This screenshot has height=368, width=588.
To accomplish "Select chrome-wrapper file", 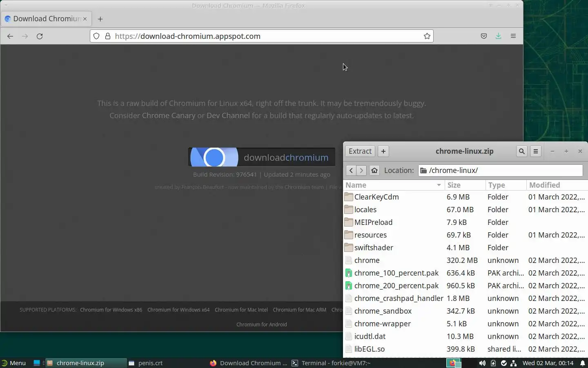I will [x=465, y=323].
